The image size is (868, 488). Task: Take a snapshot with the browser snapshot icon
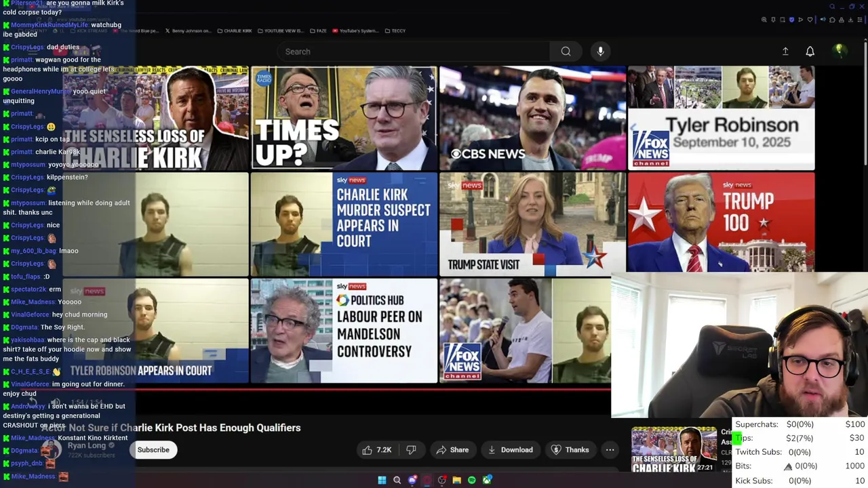(x=783, y=20)
